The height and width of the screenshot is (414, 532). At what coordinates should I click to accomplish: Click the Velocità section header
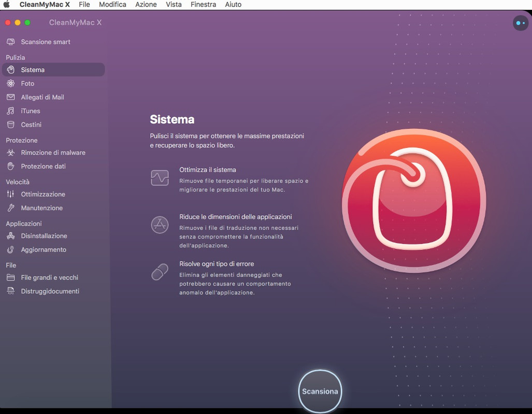click(17, 182)
